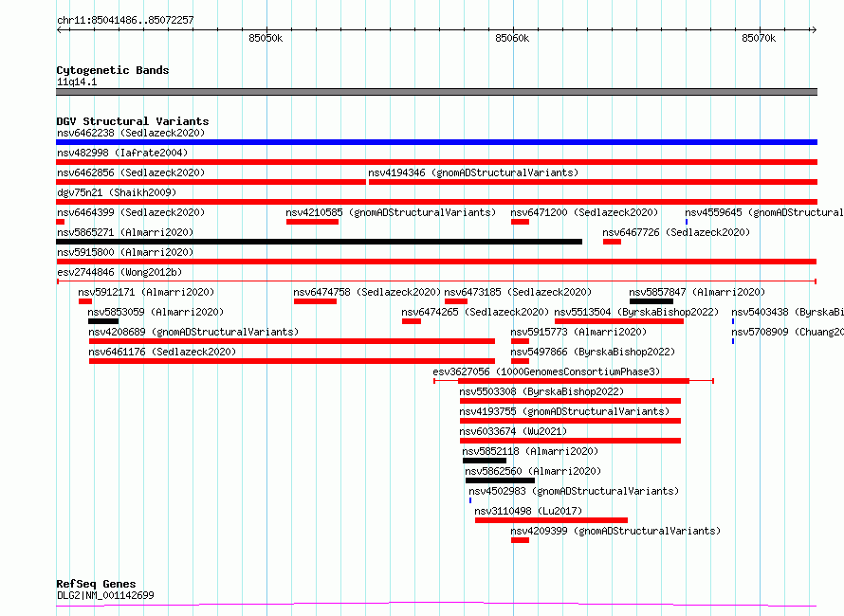Click the red nsv4210585 variant bar
The image size is (844, 616).
tap(312, 222)
